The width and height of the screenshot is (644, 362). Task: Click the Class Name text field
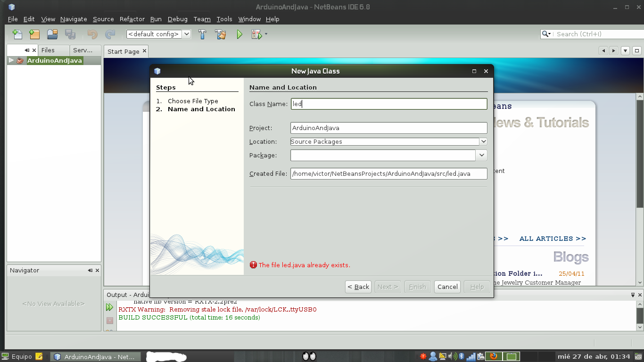click(388, 104)
